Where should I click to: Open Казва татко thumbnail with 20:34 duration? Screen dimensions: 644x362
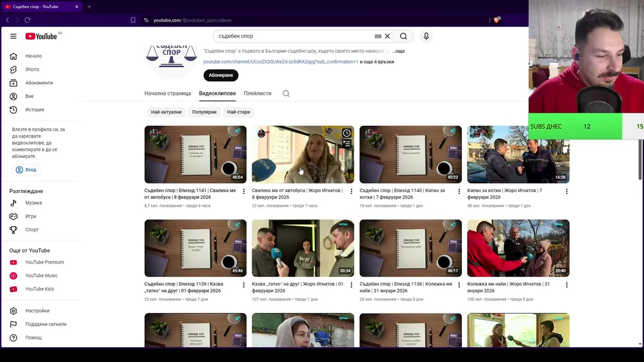(303, 248)
